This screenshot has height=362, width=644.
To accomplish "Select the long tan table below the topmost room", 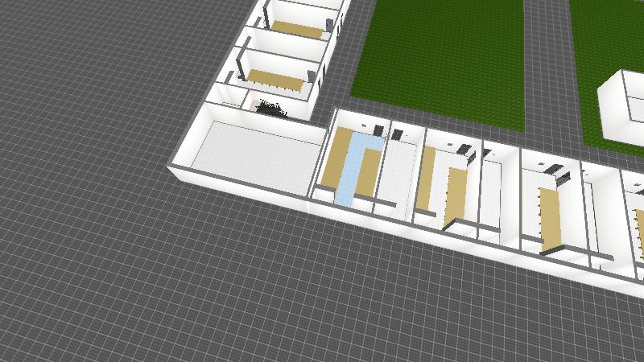I will pos(274,79).
